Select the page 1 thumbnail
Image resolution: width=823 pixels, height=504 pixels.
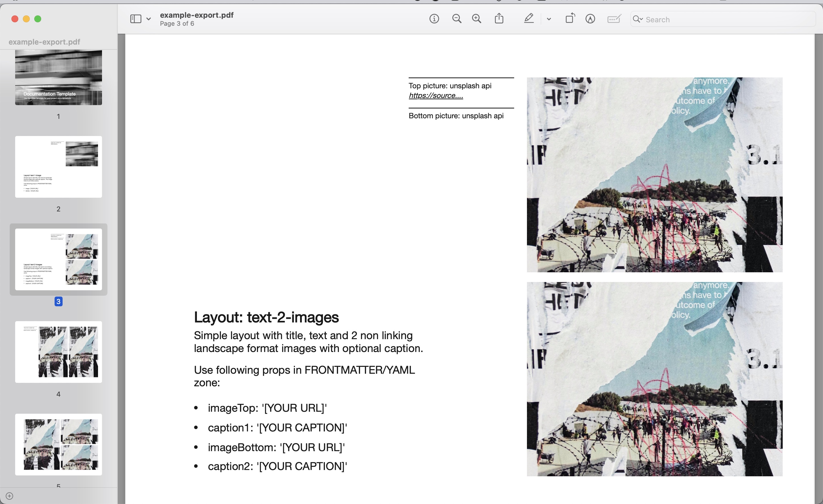(x=59, y=77)
